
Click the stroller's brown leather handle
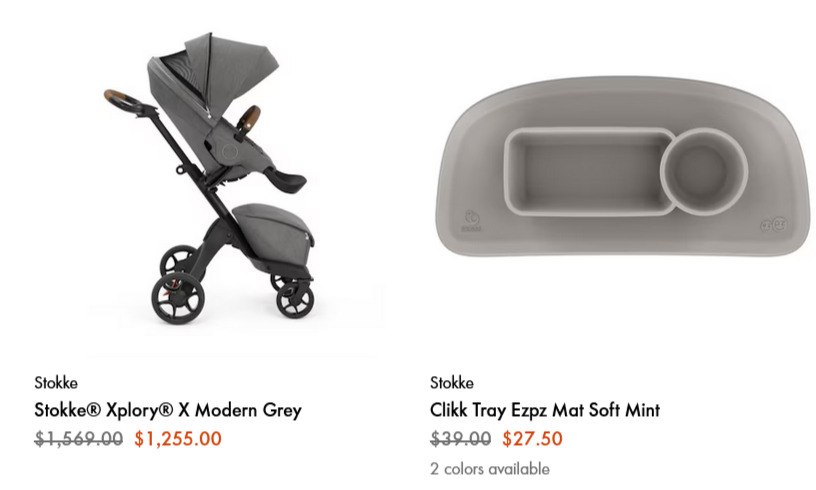pyautogui.click(x=118, y=97)
